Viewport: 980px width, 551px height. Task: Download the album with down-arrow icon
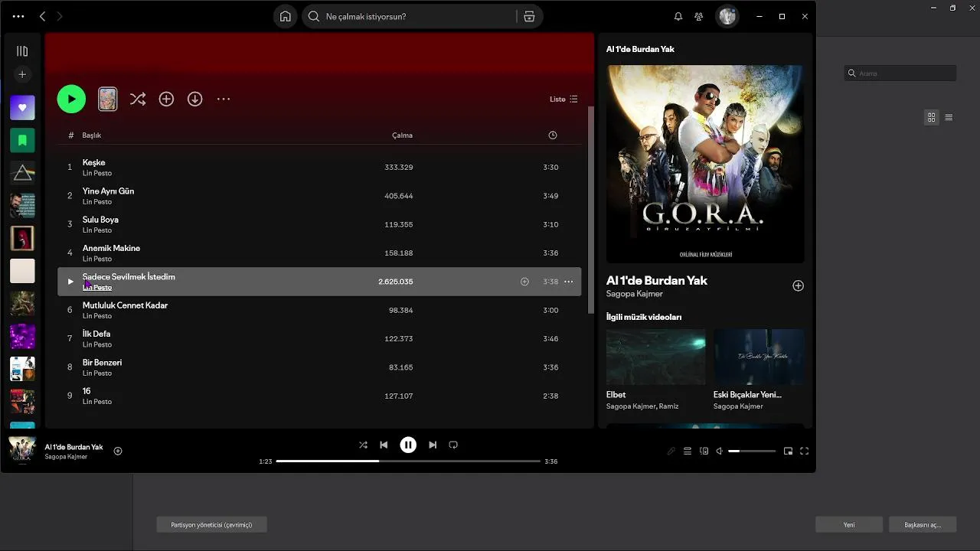[195, 99]
